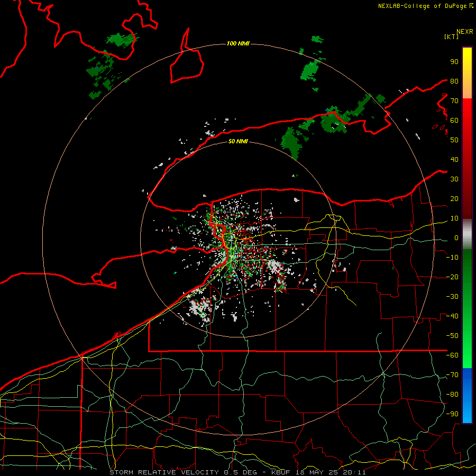This screenshot has width=476, height=476.
Task: Click the blue bottom segment of color bar
Action: click(x=467, y=395)
